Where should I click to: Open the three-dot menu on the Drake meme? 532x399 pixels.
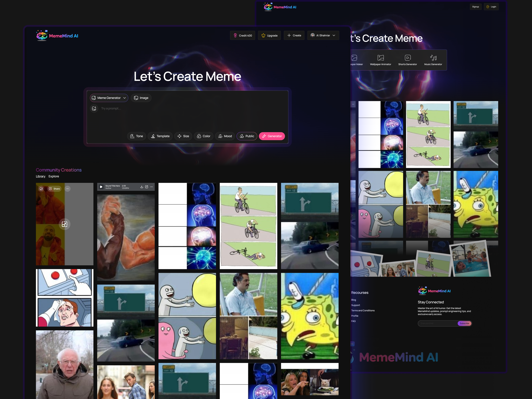point(68,189)
